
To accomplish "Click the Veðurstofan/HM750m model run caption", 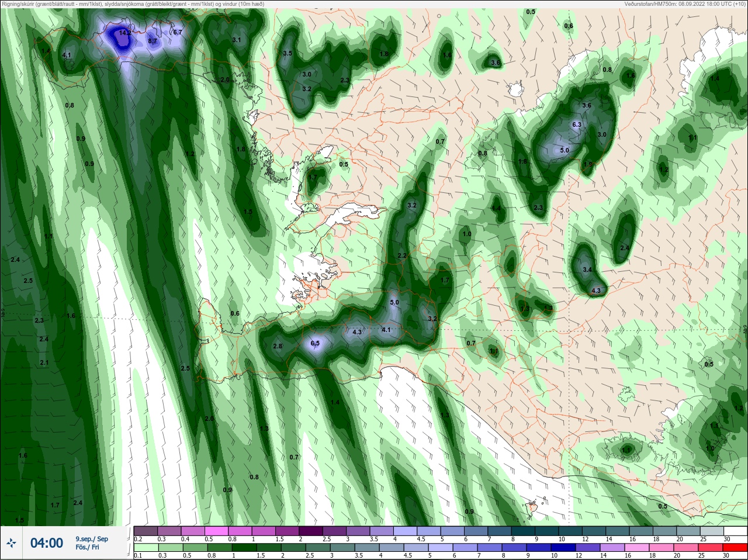I will point(685,4).
